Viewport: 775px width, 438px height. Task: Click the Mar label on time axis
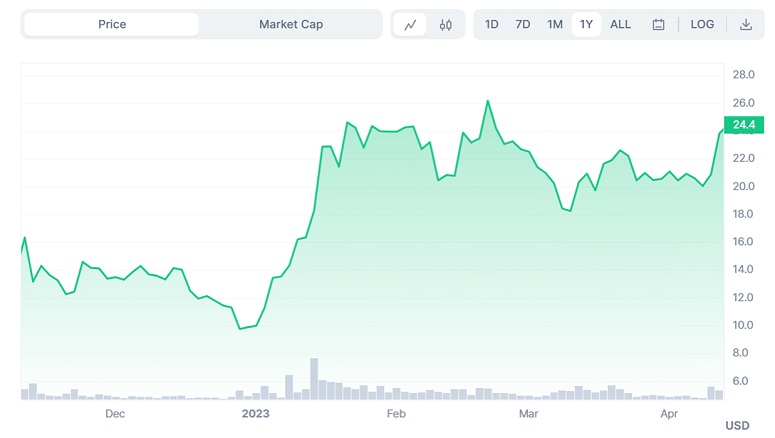(528, 414)
